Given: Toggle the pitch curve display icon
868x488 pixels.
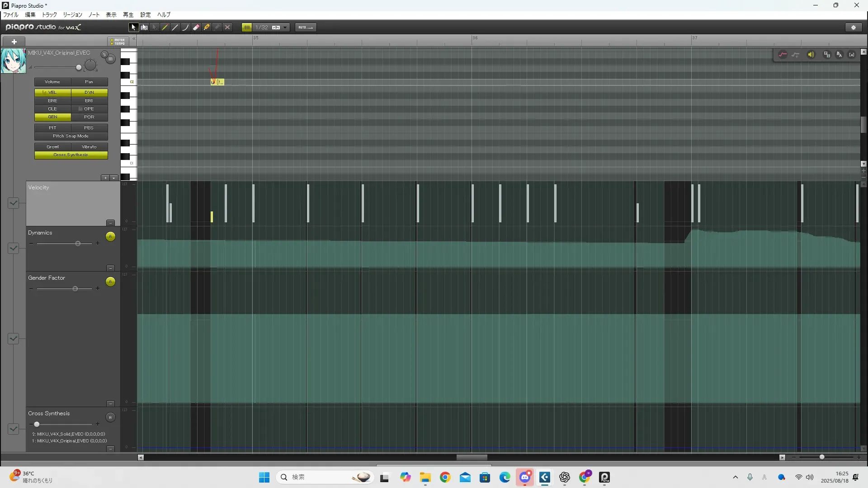Looking at the screenshot, I should coord(783,55).
